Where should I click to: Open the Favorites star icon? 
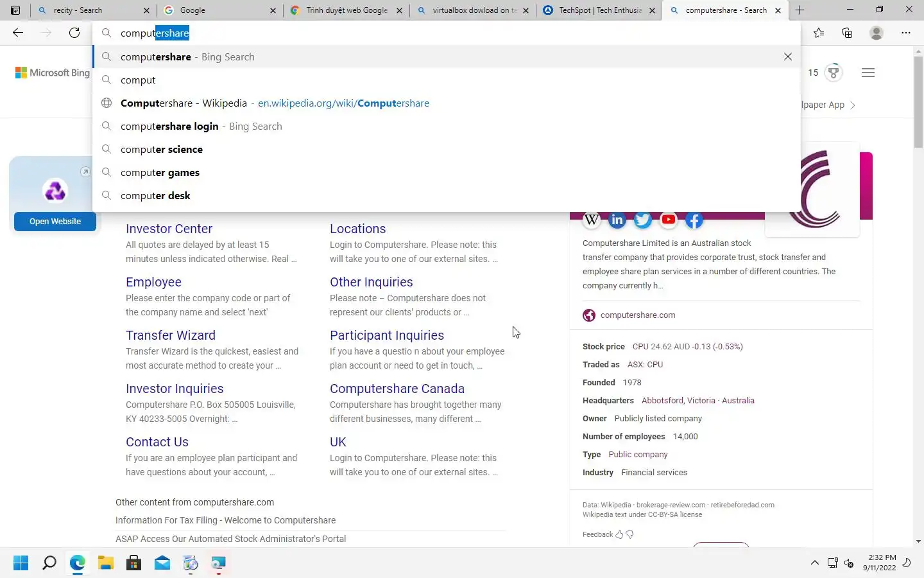click(819, 33)
